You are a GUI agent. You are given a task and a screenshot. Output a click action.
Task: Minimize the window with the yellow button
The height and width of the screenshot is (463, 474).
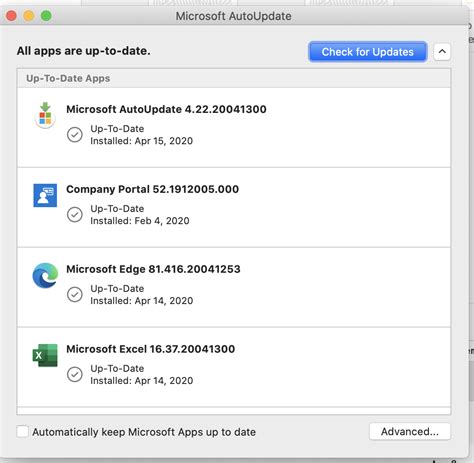tap(29, 16)
